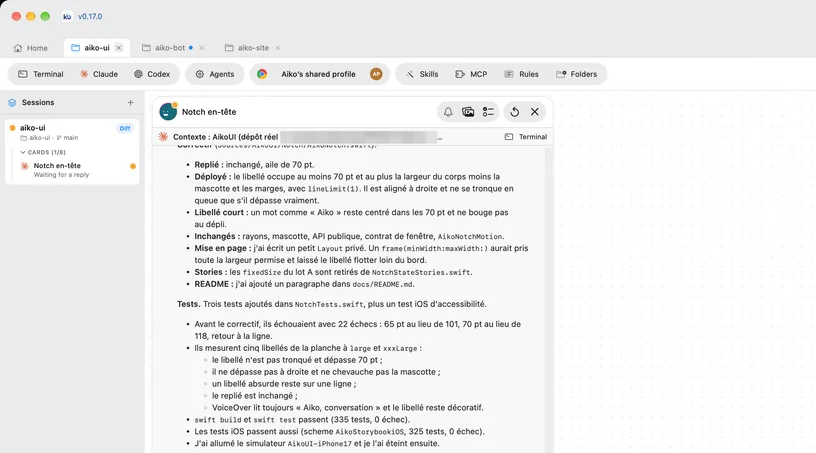The width and height of the screenshot is (816, 453).
Task: Switch to the aiko-site tab
Action: pos(247,48)
